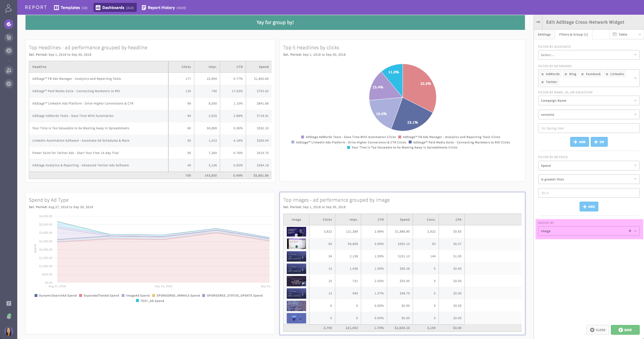This screenshot has width=644, height=339.
Task: Click 'Spend by Ad Type' widget title
Action: 49,200
